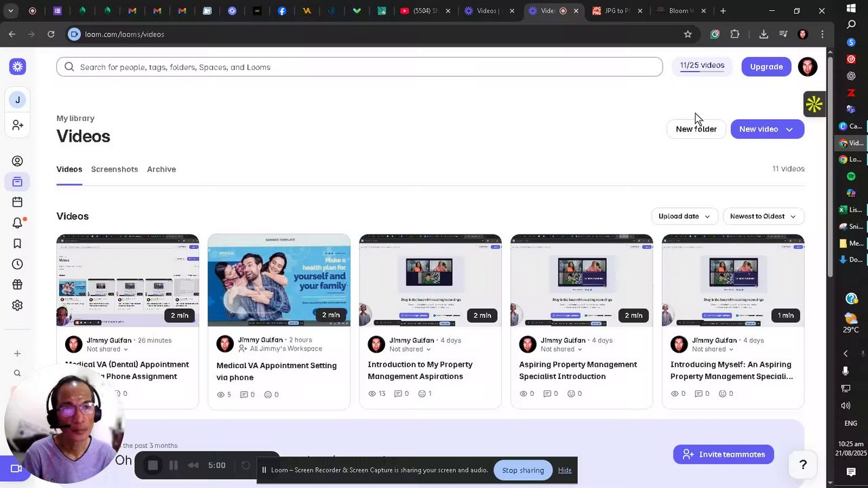Open invite people icon in left sidebar
The image size is (868, 488).
(18, 125)
